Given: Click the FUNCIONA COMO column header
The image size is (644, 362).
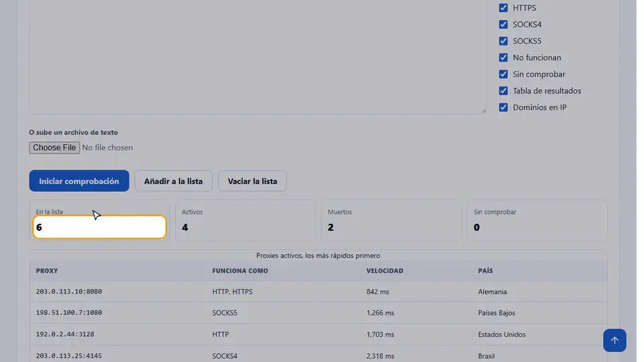Looking at the screenshot, I should [240, 271].
